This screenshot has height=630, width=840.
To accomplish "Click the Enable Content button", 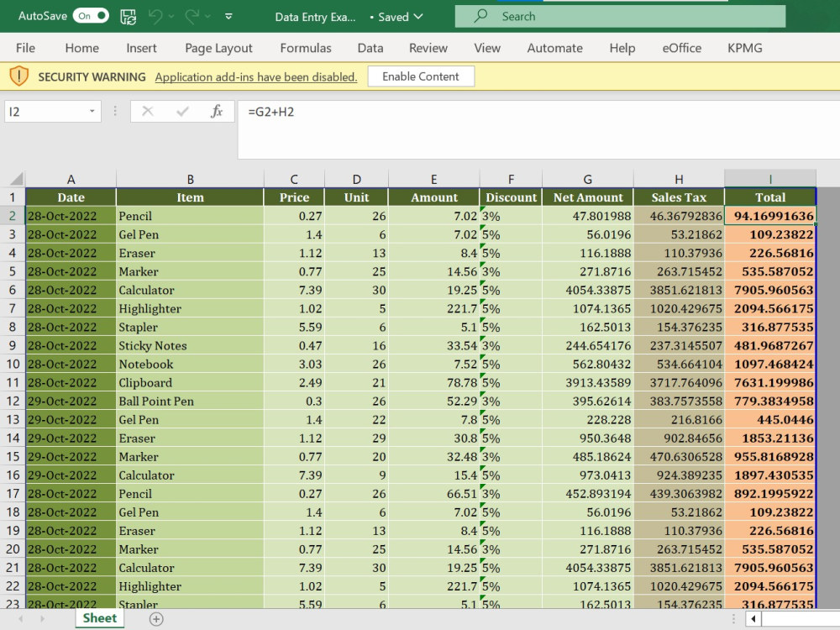I will click(x=421, y=76).
